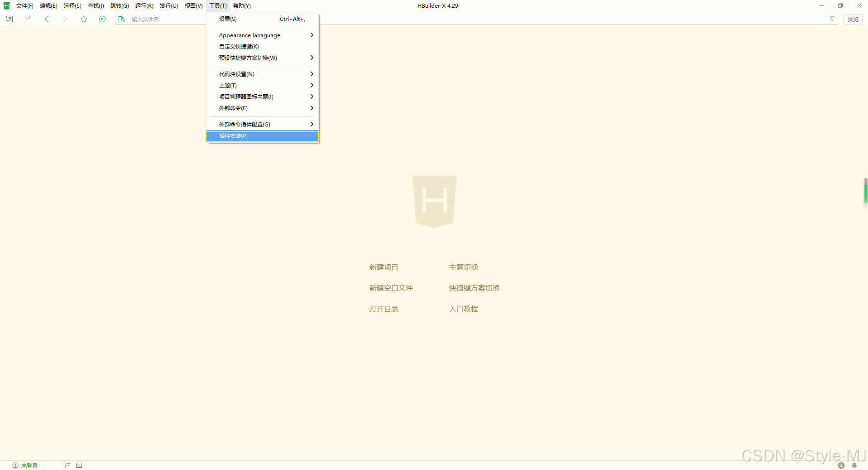
Task: Click the file search magnifier icon
Action: coord(121,19)
